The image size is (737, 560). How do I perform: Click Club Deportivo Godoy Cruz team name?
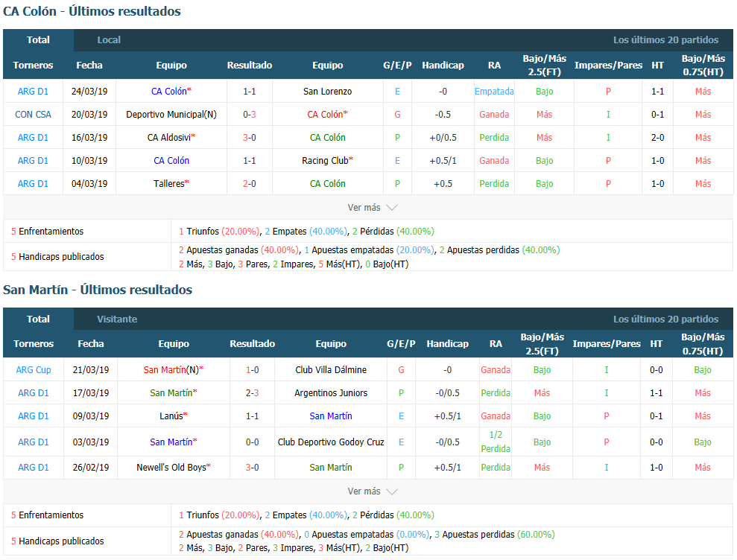[x=331, y=442]
